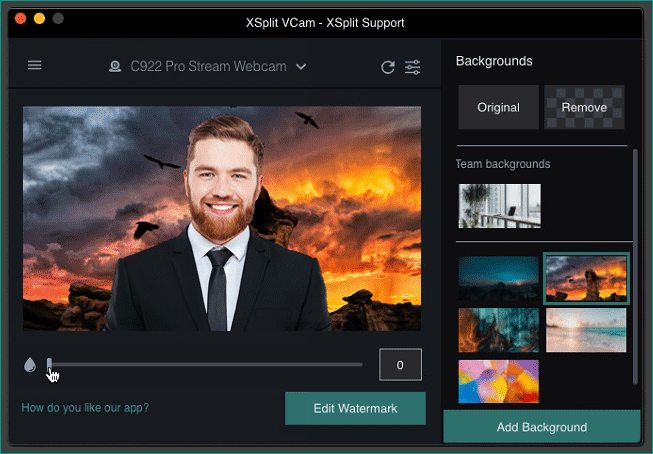Viewport: 653px width, 454px height.
Task: Click the blur slider handle
Action: click(x=50, y=364)
